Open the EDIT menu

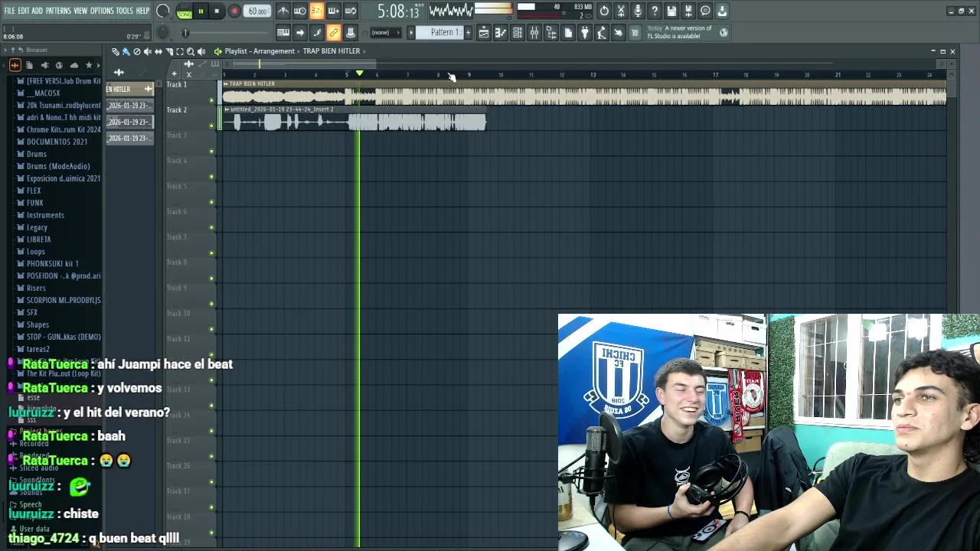pyautogui.click(x=24, y=11)
